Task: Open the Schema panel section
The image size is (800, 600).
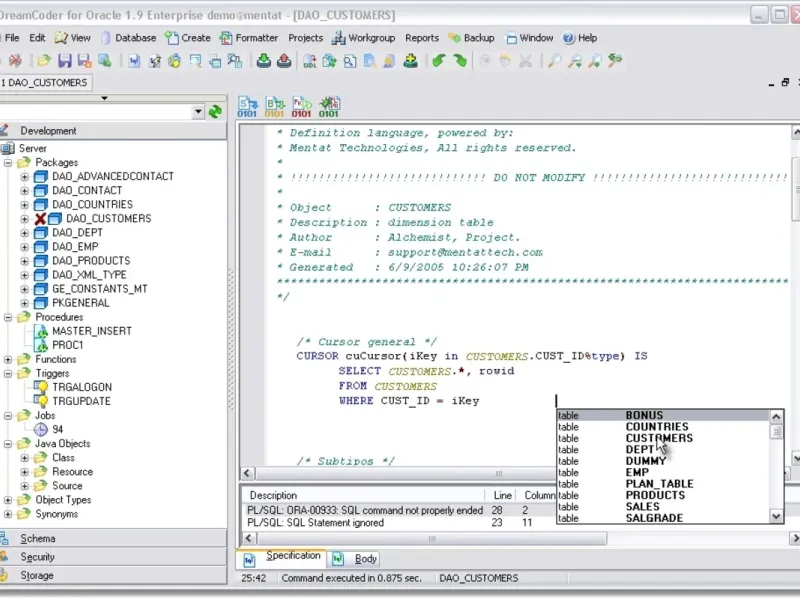Action: tap(38, 538)
